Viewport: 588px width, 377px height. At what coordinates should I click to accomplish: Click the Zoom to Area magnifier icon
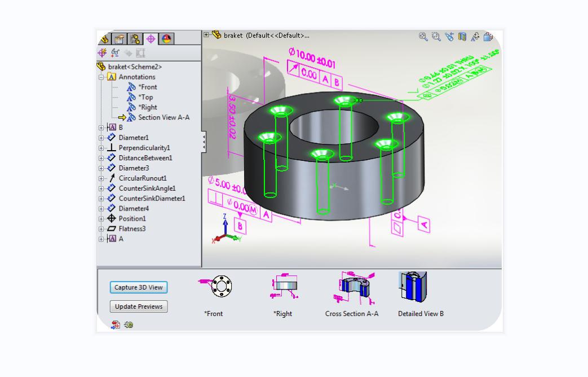coord(436,37)
